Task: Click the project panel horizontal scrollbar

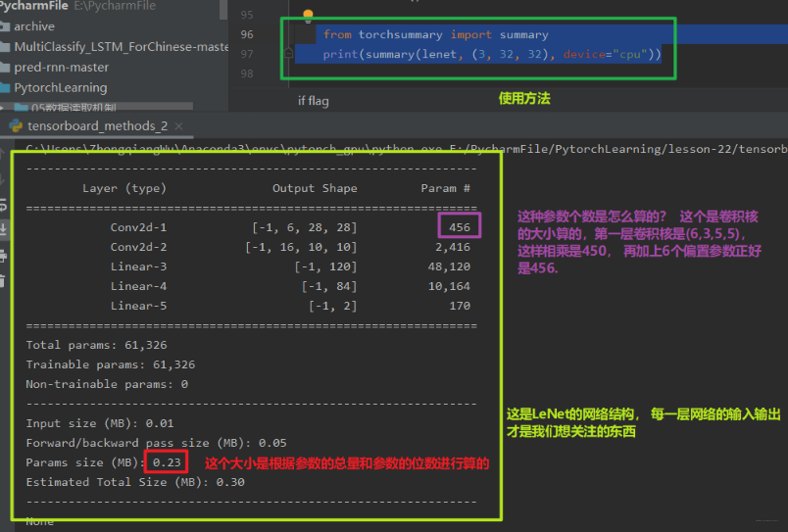Action: (x=96, y=106)
